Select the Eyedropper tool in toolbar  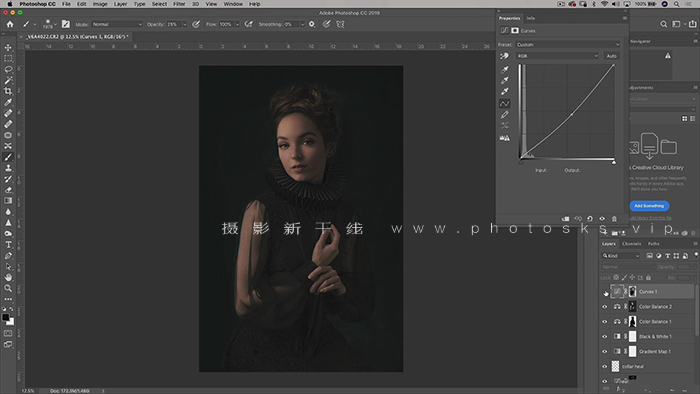tap(8, 102)
